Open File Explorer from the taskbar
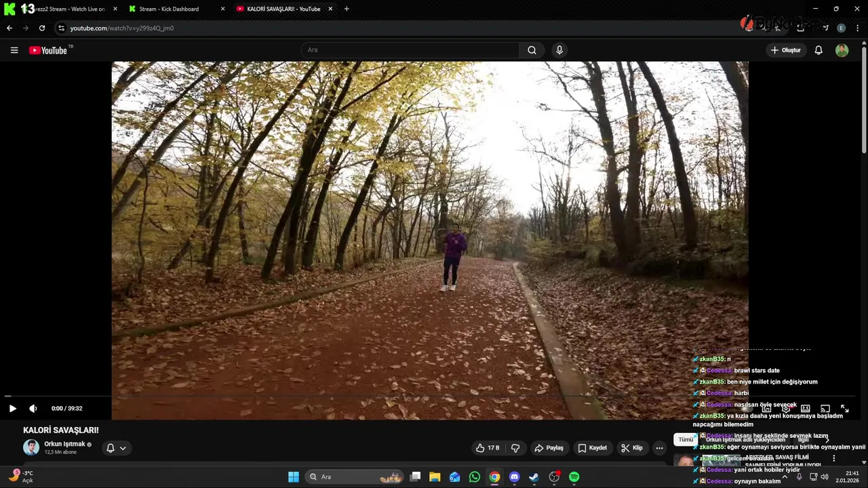Image resolution: width=868 pixels, height=488 pixels. tap(435, 477)
